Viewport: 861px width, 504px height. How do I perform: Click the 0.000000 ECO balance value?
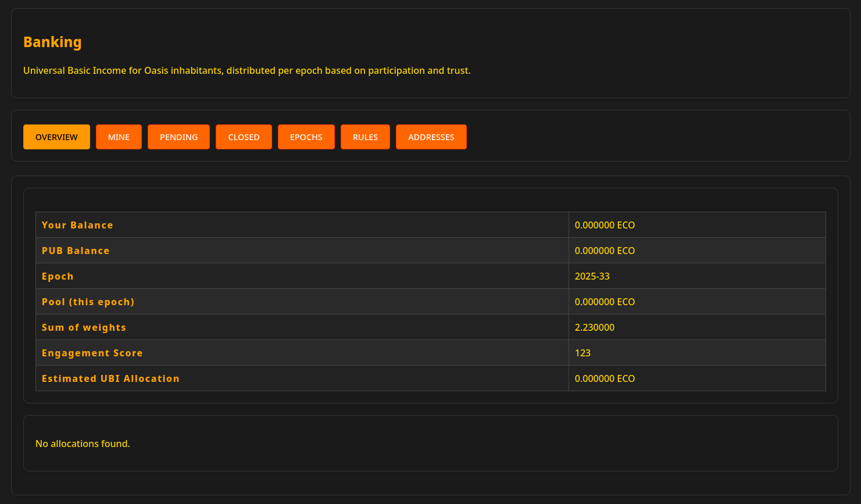pos(605,225)
